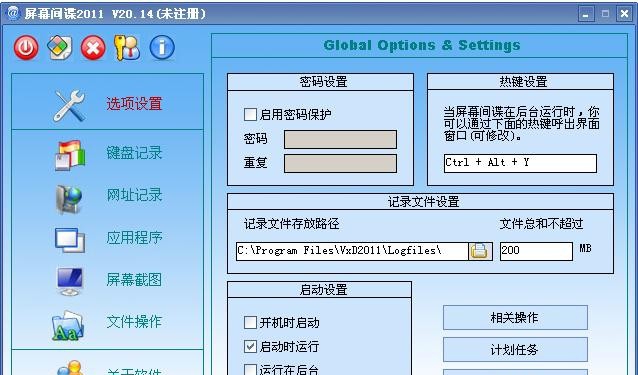Enable the 启用密码保护 checkbox
This screenshot has height=375, width=638.
(x=250, y=115)
